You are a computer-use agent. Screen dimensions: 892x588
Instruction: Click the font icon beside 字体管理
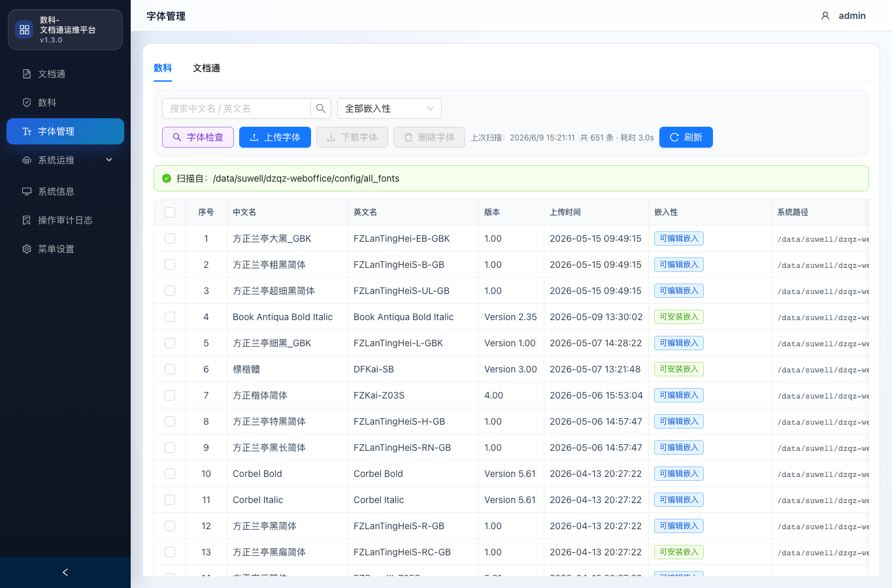[x=27, y=131]
